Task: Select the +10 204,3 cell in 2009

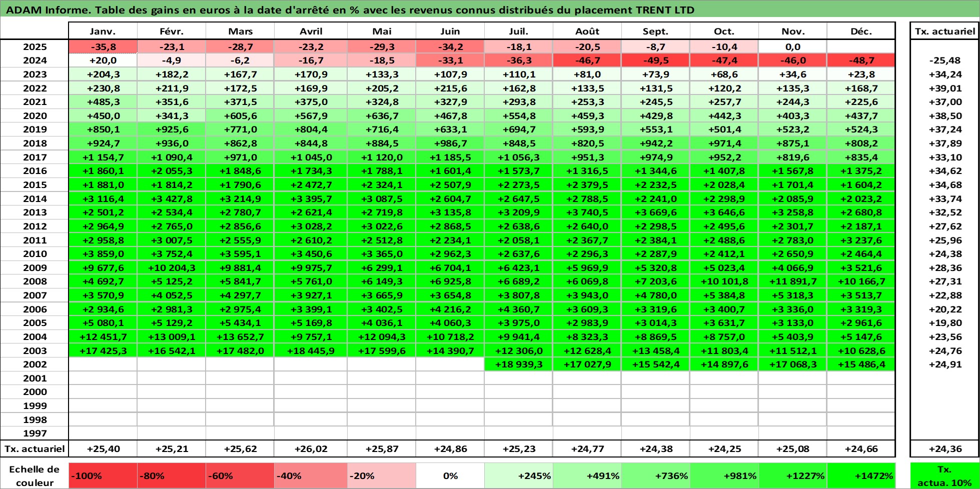Action: pyautogui.click(x=172, y=268)
